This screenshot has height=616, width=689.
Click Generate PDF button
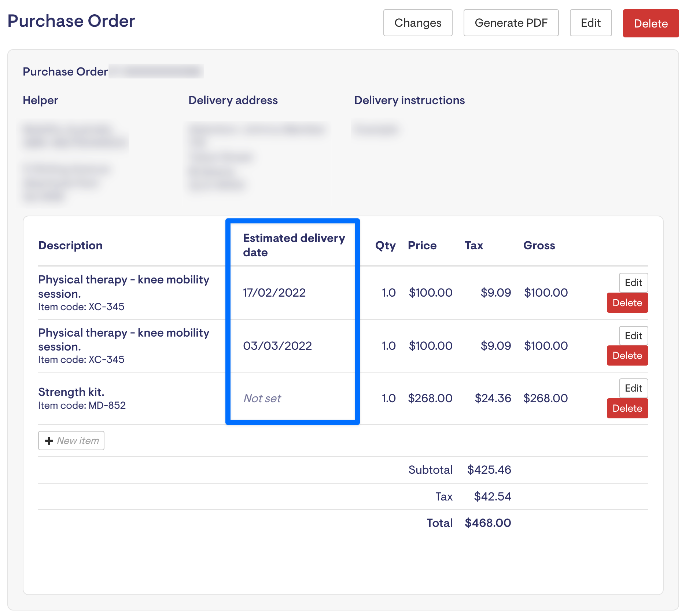point(511,23)
